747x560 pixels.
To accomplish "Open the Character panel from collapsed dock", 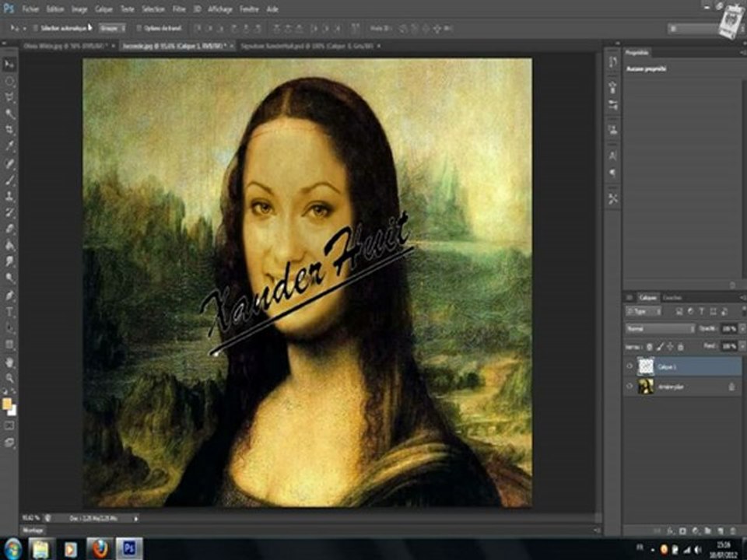I will pos(613,156).
